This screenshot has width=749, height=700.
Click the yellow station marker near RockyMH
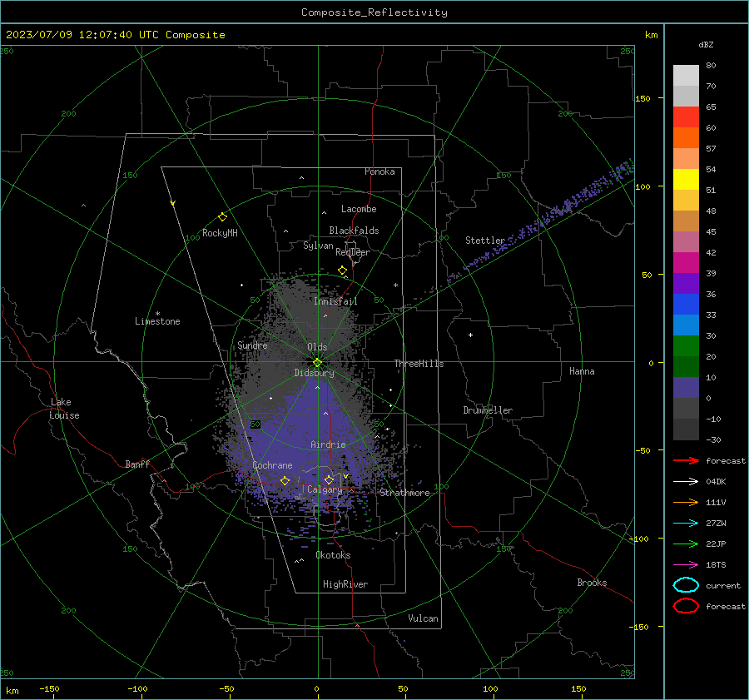click(222, 217)
